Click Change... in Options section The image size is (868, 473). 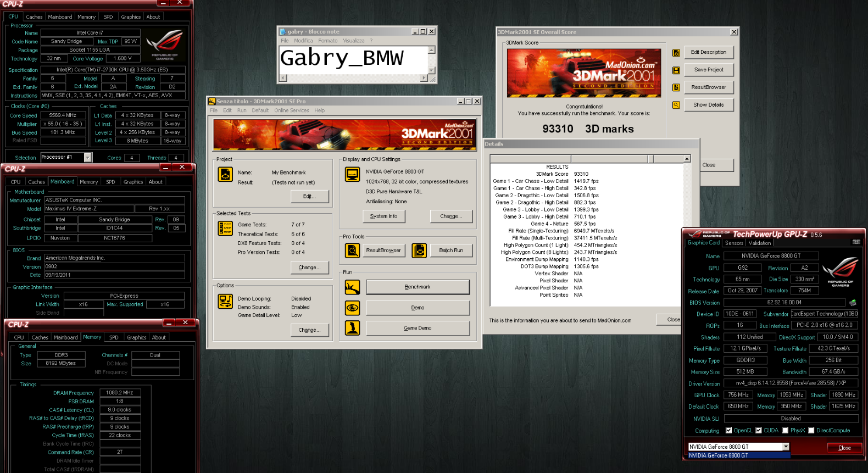coord(309,330)
